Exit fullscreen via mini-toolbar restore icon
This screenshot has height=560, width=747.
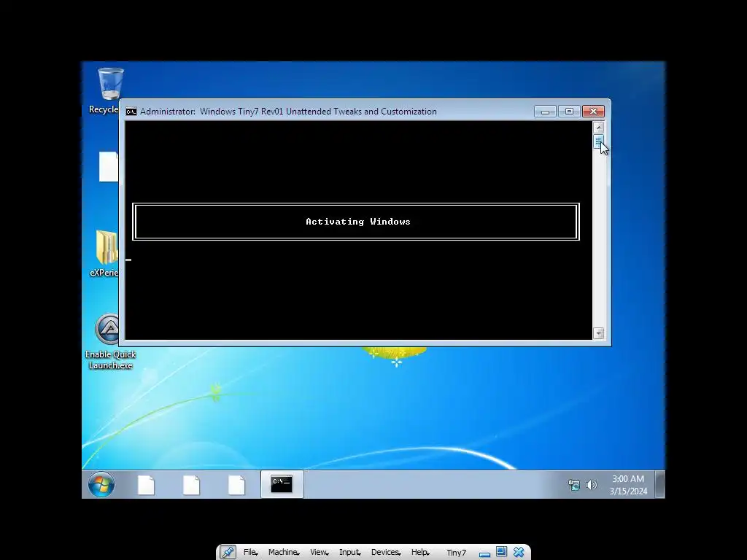501,552
